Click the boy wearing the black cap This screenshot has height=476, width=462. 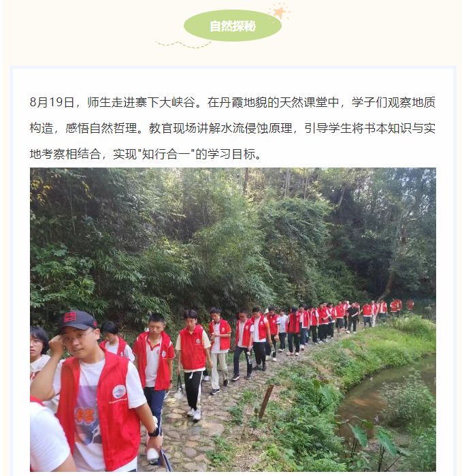(97, 392)
